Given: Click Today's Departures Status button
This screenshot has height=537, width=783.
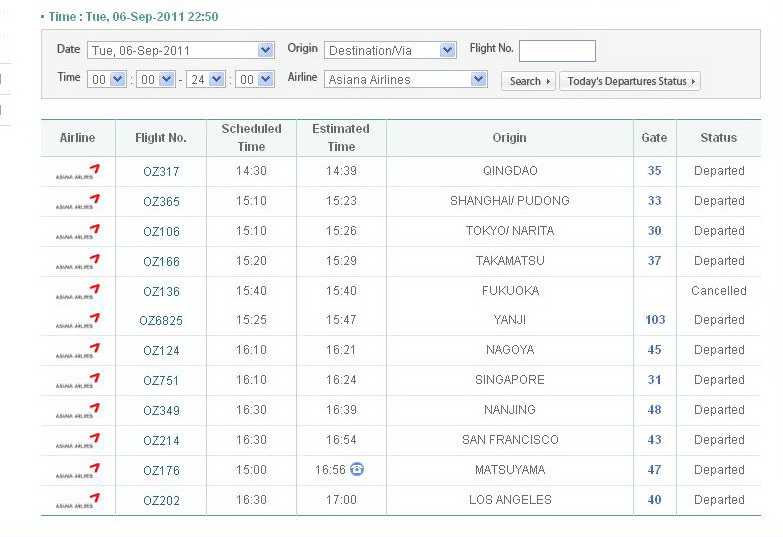Looking at the screenshot, I should point(630,81).
